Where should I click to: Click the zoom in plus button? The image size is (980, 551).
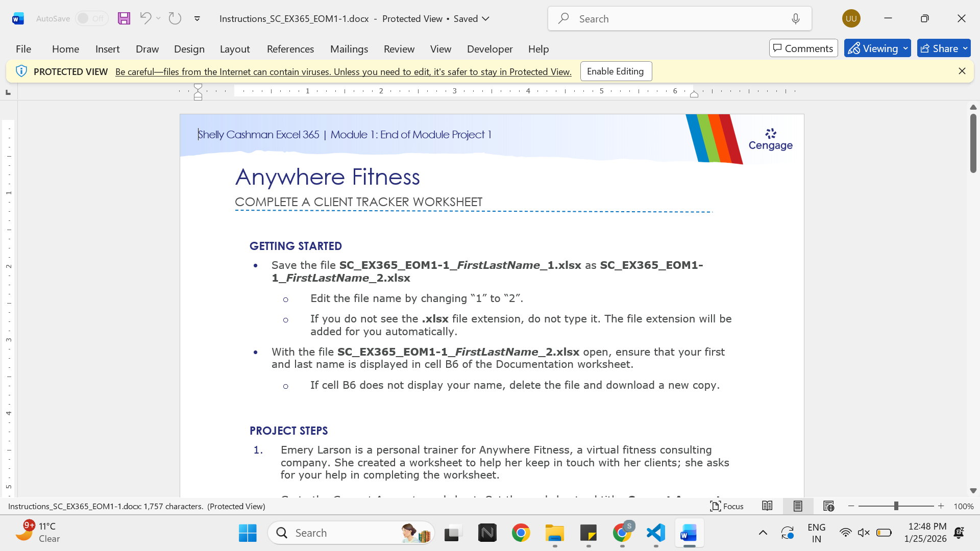[941, 506]
